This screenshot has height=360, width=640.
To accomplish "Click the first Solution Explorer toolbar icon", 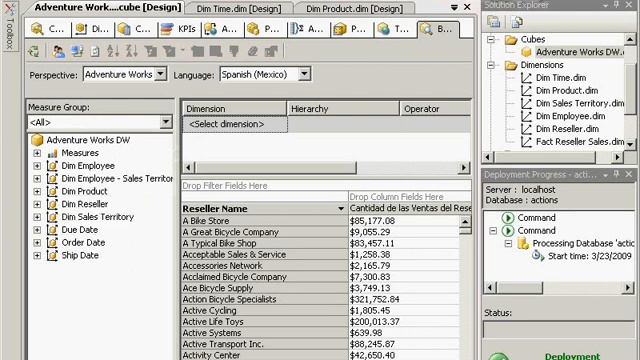I will [x=494, y=22].
